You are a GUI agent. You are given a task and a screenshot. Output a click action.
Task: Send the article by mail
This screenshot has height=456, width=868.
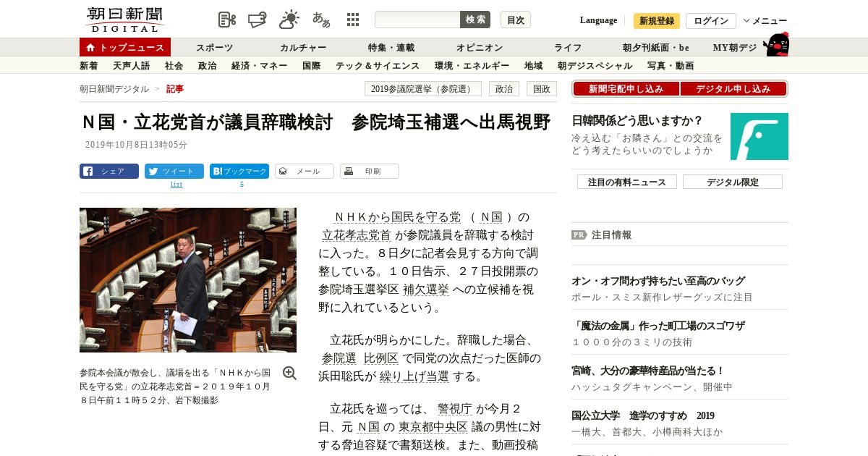pyautogui.click(x=305, y=172)
